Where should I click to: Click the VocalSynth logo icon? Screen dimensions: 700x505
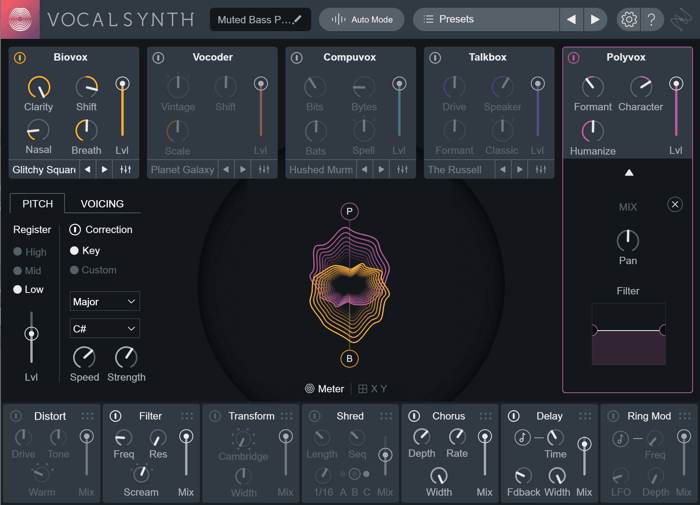[x=20, y=20]
